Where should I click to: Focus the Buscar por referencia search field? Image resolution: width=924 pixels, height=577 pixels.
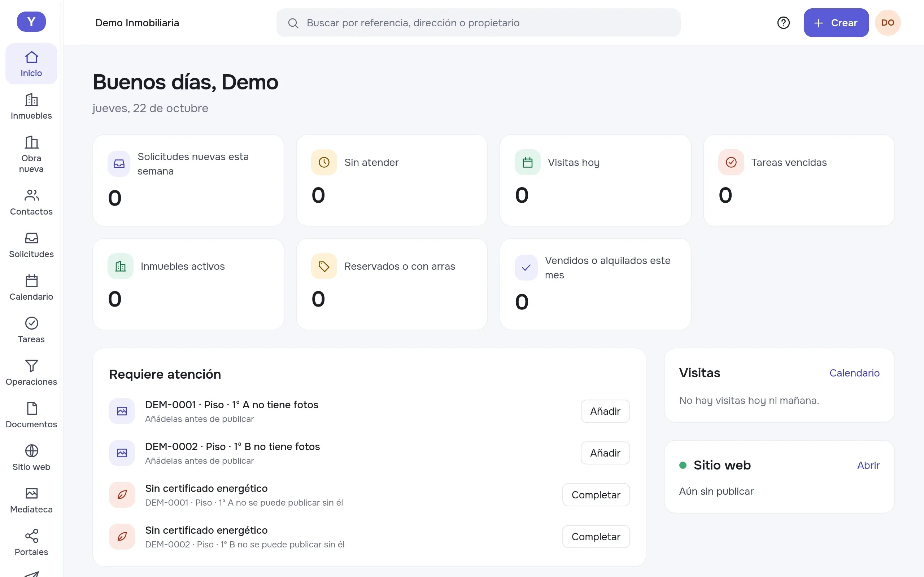click(478, 23)
